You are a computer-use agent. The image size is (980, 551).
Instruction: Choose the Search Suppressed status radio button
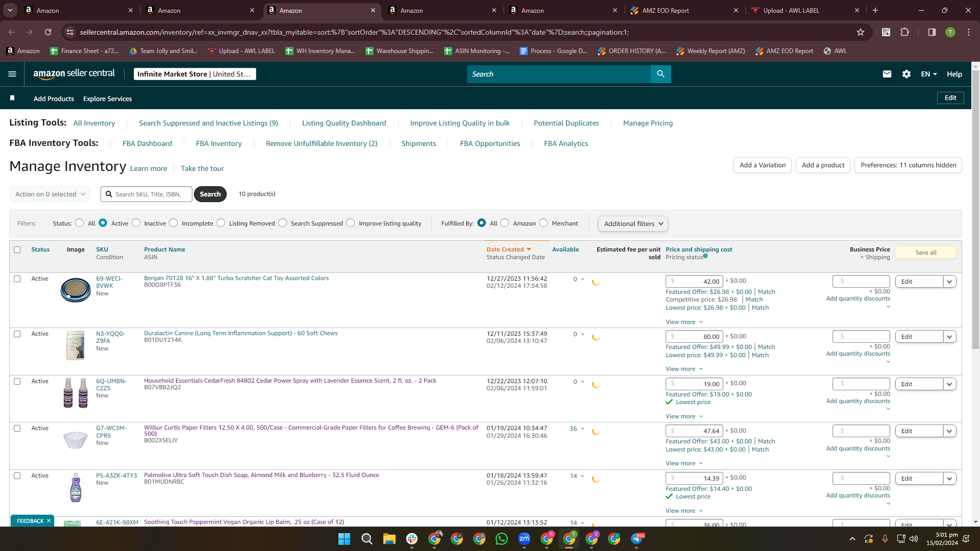pyautogui.click(x=283, y=223)
